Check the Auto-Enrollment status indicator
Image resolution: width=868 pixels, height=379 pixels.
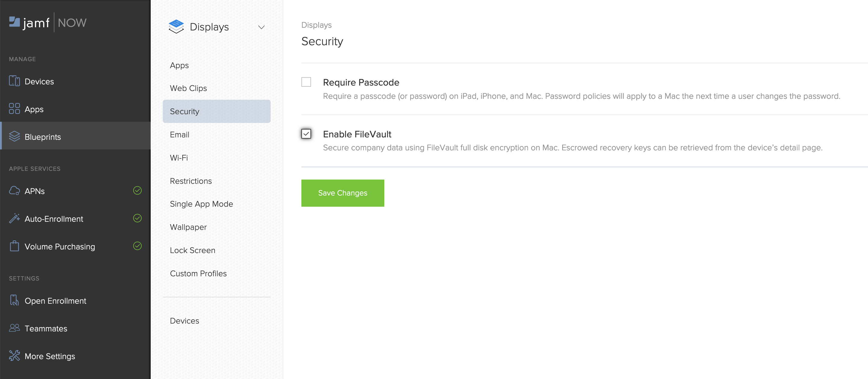(x=137, y=218)
